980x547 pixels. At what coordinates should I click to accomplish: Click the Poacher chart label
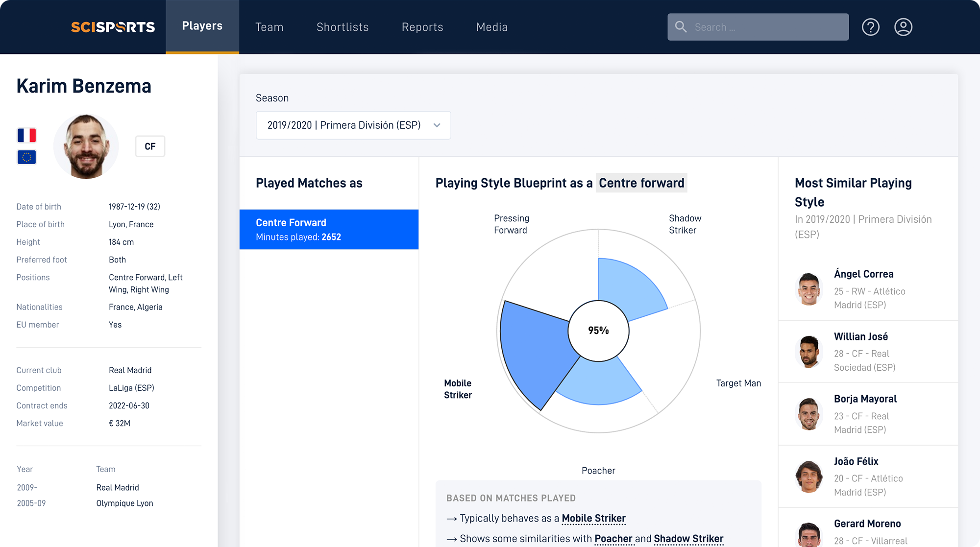(x=598, y=471)
